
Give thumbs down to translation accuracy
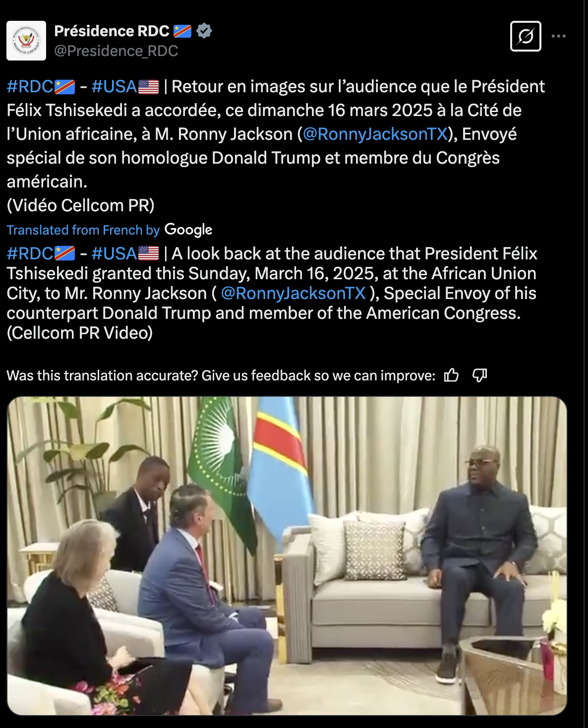click(x=479, y=375)
